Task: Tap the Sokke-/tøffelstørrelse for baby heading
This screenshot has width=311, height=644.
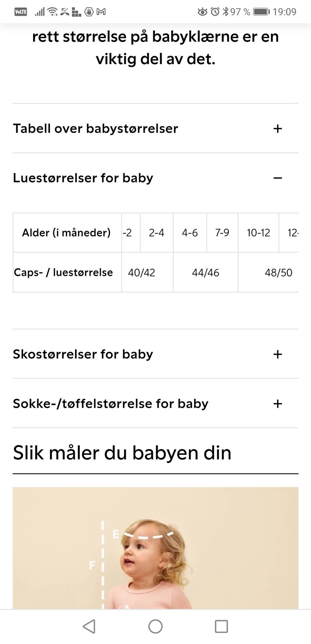Action: pos(110,404)
